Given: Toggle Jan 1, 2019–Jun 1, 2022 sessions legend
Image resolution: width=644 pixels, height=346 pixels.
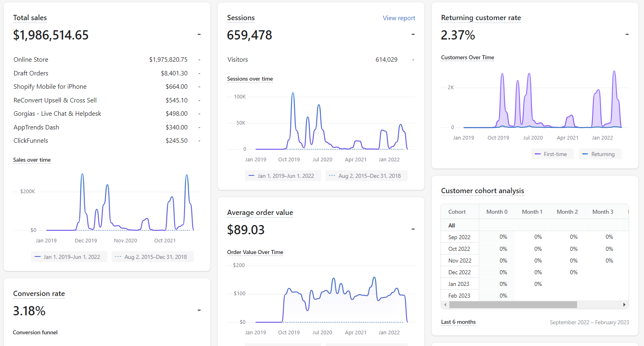Looking at the screenshot, I should tap(283, 176).
